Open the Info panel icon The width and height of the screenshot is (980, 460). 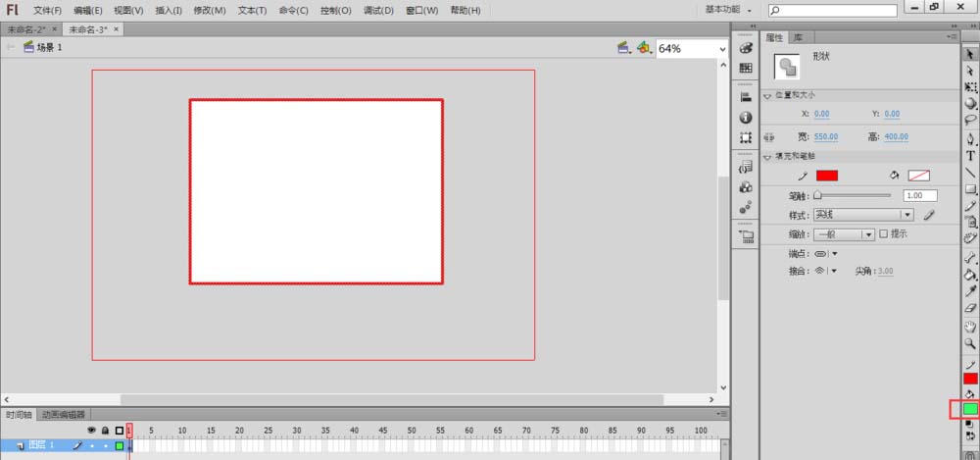[x=746, y=118]
